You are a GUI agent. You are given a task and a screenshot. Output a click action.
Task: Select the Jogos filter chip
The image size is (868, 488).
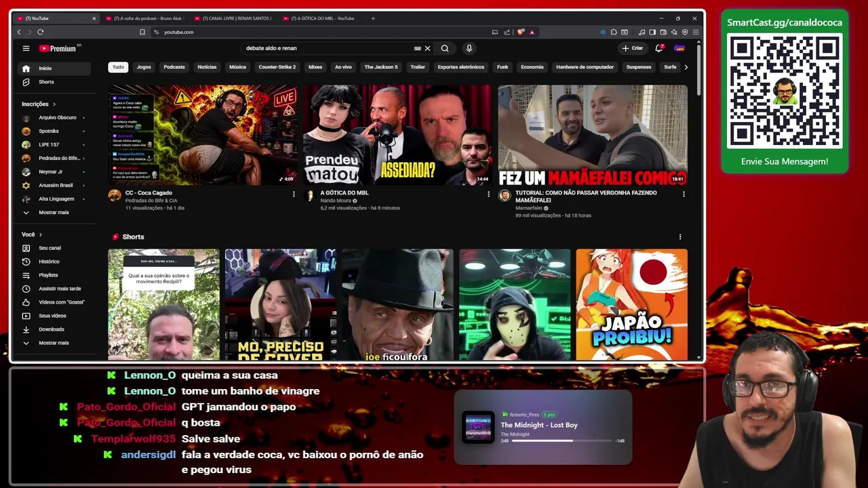pyautogui.click(x=144, y=67)
